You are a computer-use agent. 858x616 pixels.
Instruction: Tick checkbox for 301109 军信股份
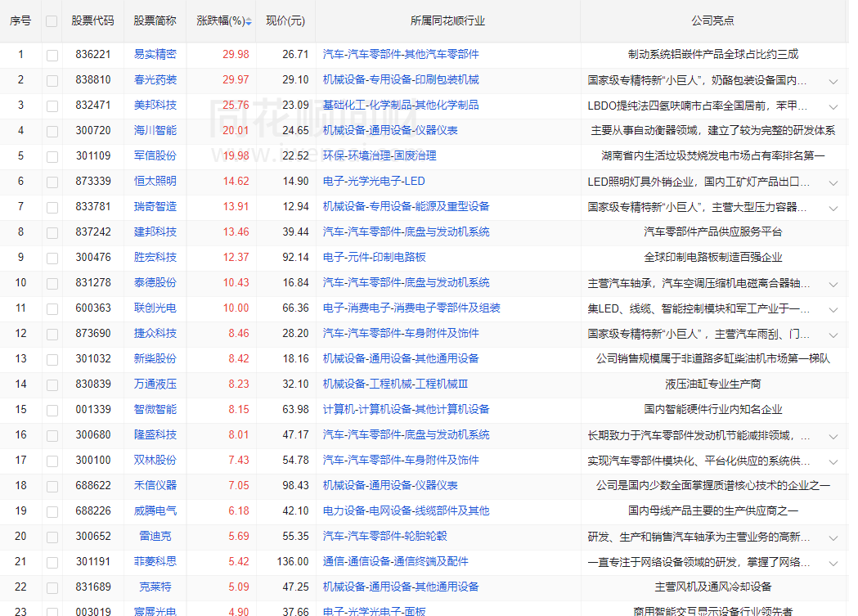pyautogui.click(x=52, y=157)
